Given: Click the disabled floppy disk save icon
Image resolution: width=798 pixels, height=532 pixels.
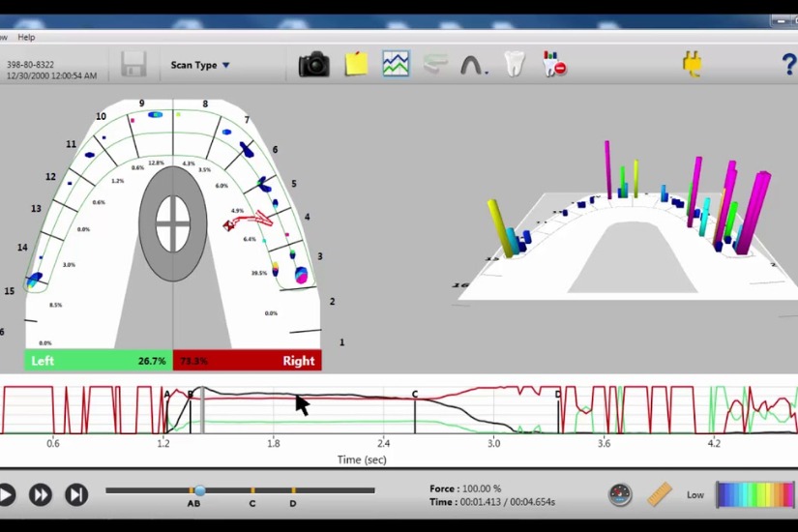Looking at the screenshot, I should tap(133, 64).
